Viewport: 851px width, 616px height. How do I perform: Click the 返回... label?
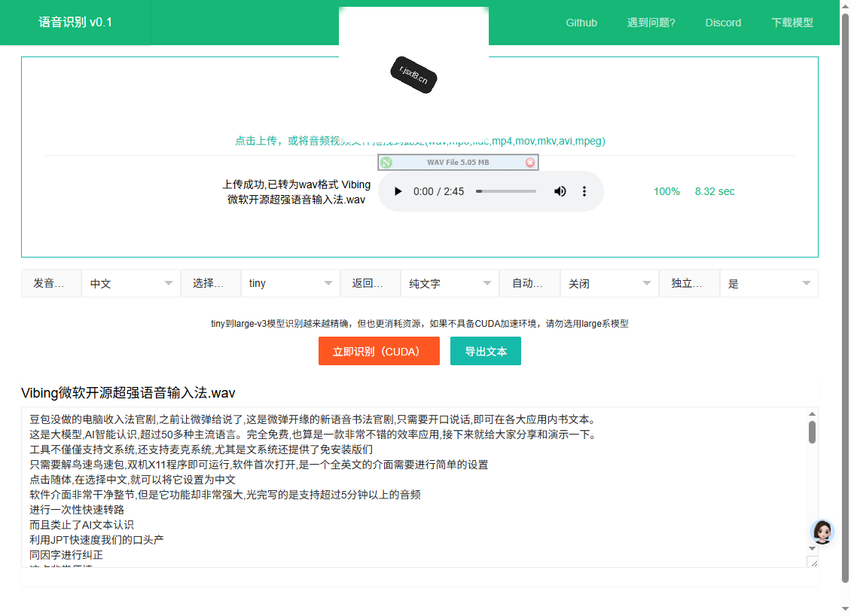click(370, 283)
